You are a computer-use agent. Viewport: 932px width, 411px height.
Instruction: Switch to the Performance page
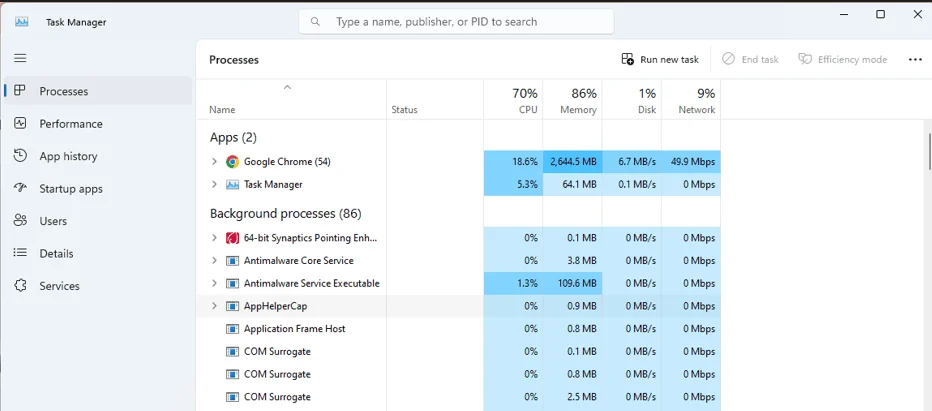click(x=98, y=124)
